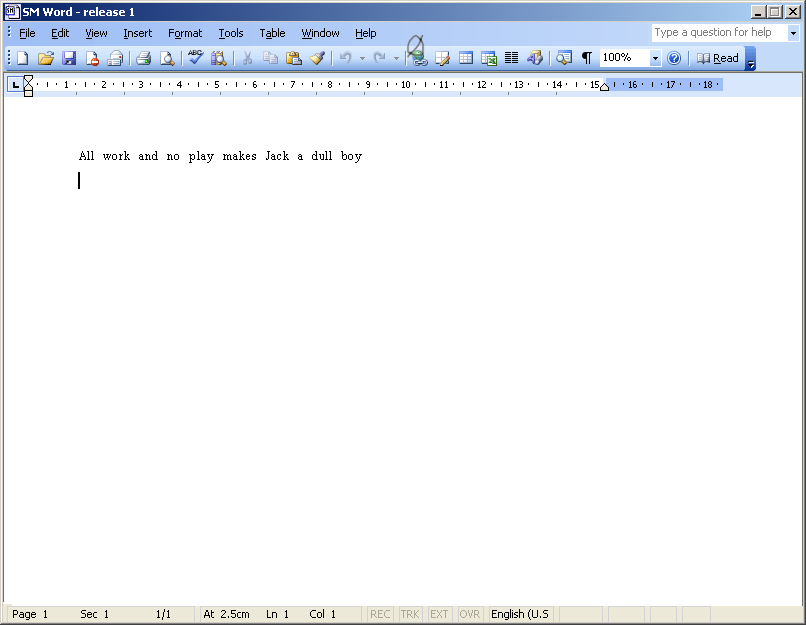Click the Type a question for help box
The width and height of the screenshot is (806, 625).
click(718, 32)
